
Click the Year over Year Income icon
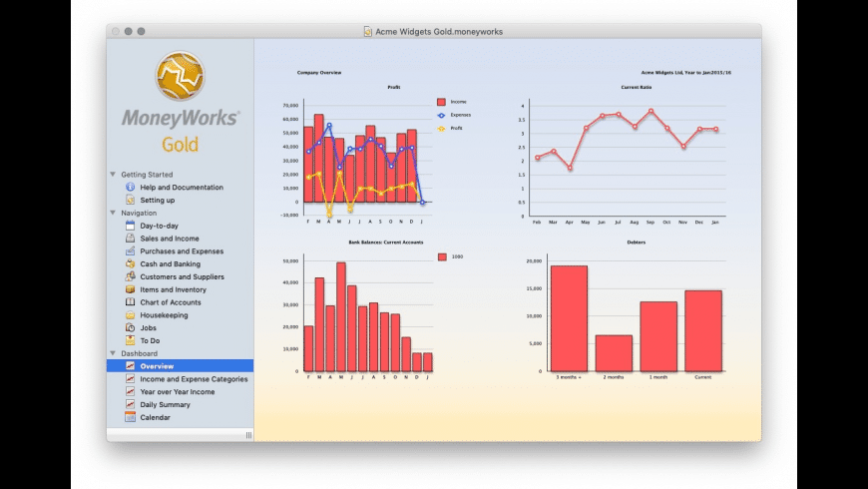click(x=130, y=391)
